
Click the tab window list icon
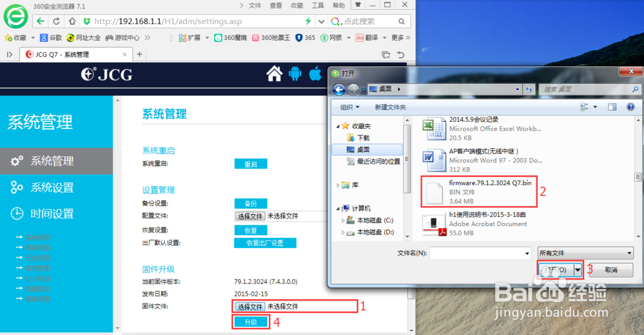coord(386,55)
